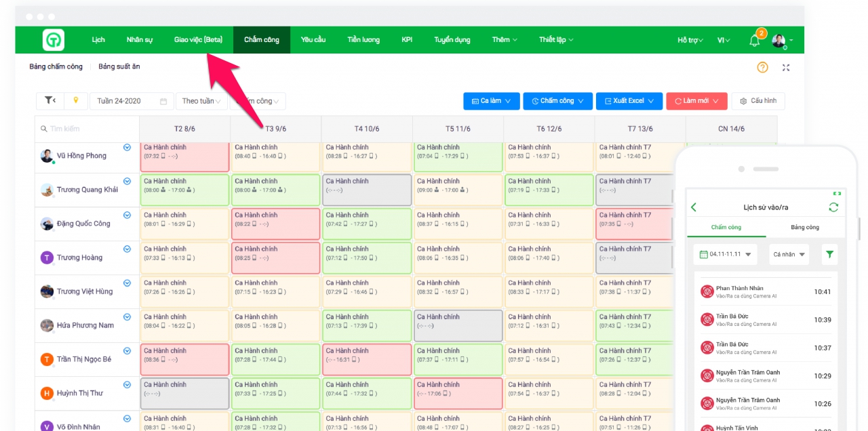Click the fullscreen expand icon
Viewport: 868px width, 431px height.
[786, 67]
